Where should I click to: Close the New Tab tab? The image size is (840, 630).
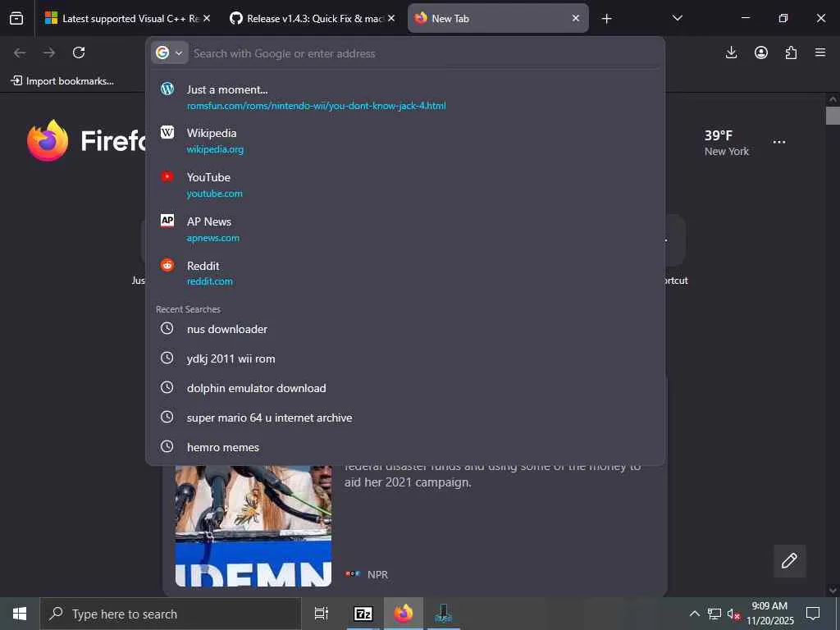[x=576, y=18]
